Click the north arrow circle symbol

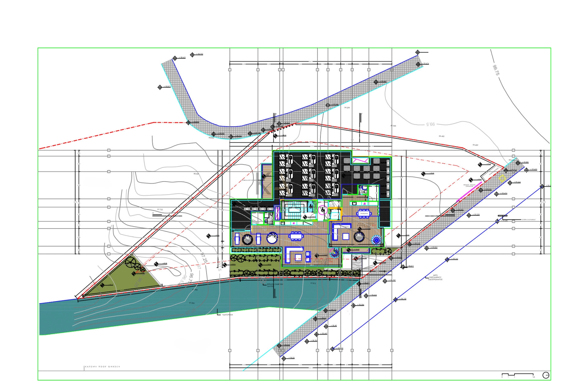[x=545, y=375]
